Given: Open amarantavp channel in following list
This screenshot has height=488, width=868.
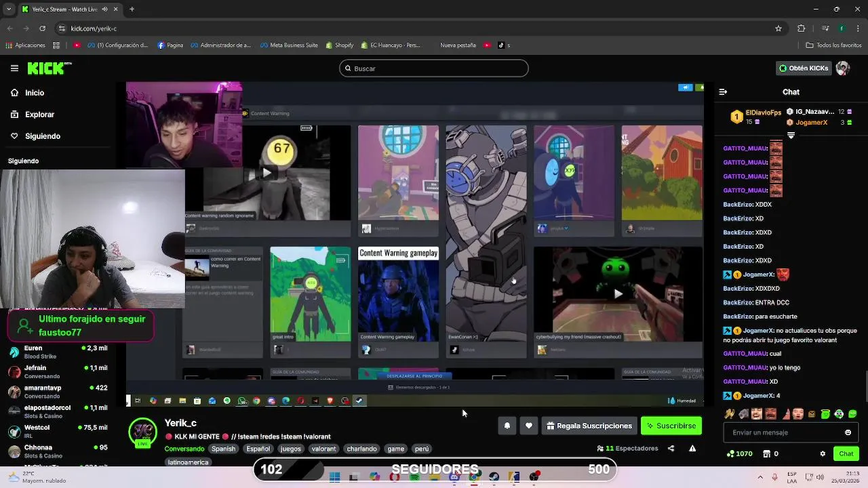Looking at the screenshot, I should [58, 392].
